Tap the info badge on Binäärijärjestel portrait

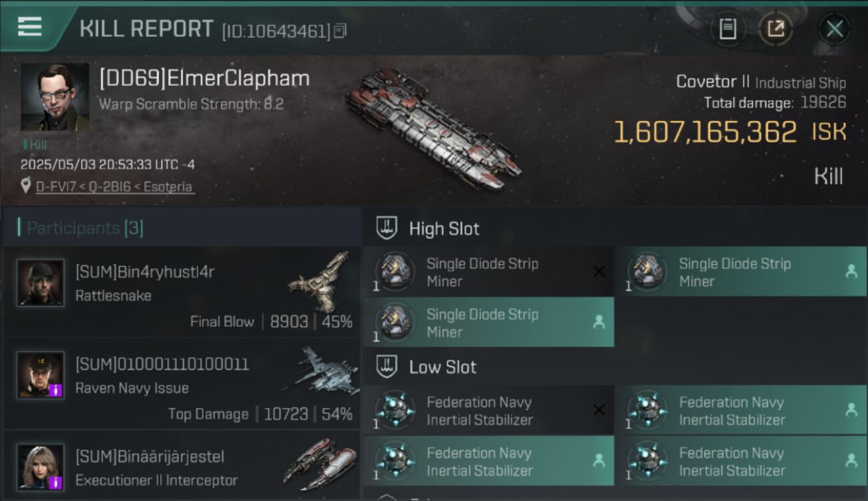pos(57,482)
